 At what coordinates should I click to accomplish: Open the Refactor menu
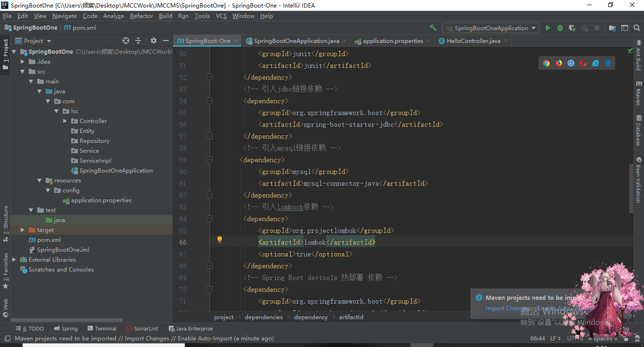click(x=141, y=16)
